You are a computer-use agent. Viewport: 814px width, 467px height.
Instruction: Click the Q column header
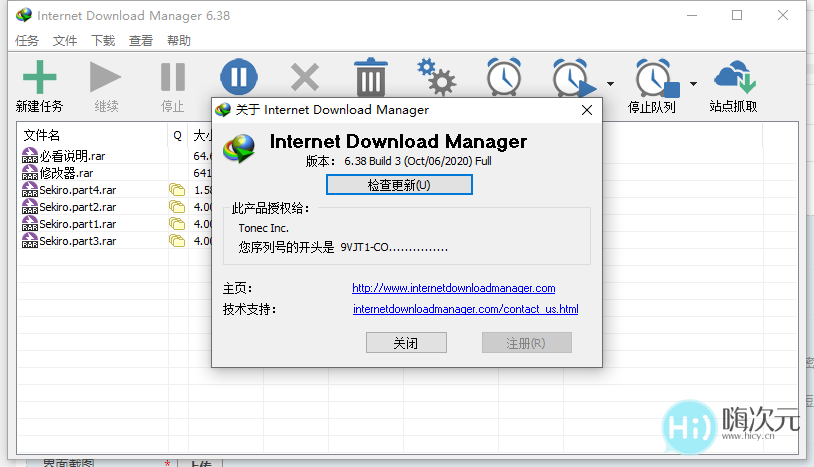178,135
